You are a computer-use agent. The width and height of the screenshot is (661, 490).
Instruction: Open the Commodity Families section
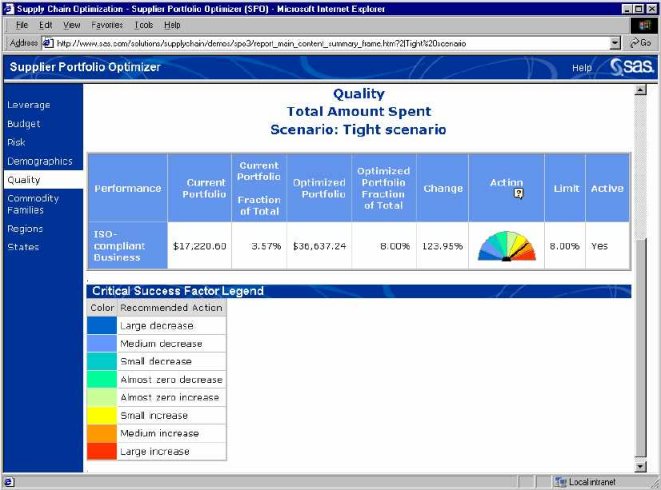tap(33, 204)
